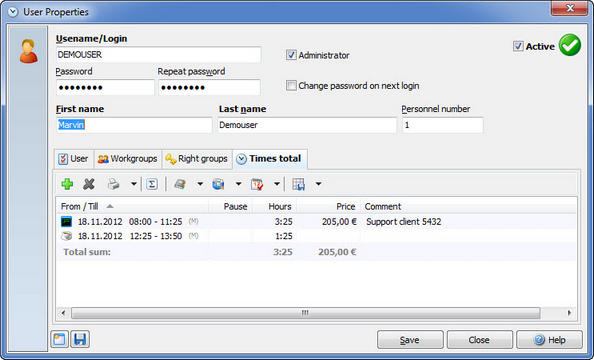The width and height of the screenshot is (594, 360).
Task: Click the Close button
Action: point(479,340)
